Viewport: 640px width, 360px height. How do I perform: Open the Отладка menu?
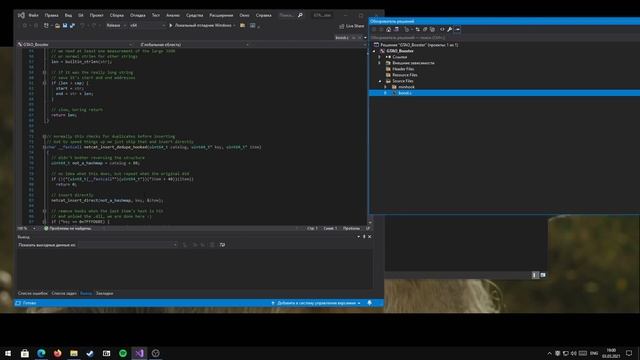point(138,15)
